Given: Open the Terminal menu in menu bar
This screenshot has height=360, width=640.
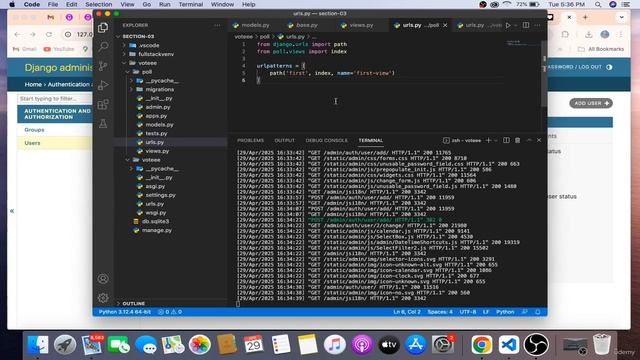Looking at the screenshot, I should [x=191, y=4].
